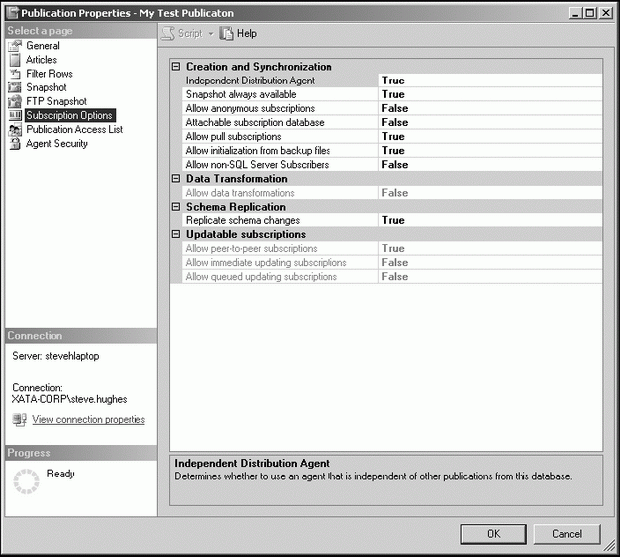Select Allow initialization from backup files value

pos(490,151)
